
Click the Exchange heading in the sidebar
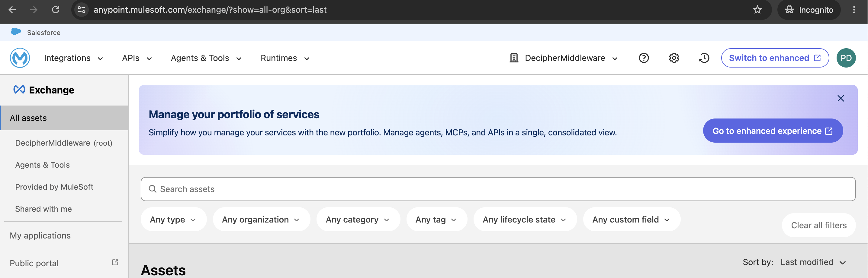pyautogui.click(x=52, y=90)
